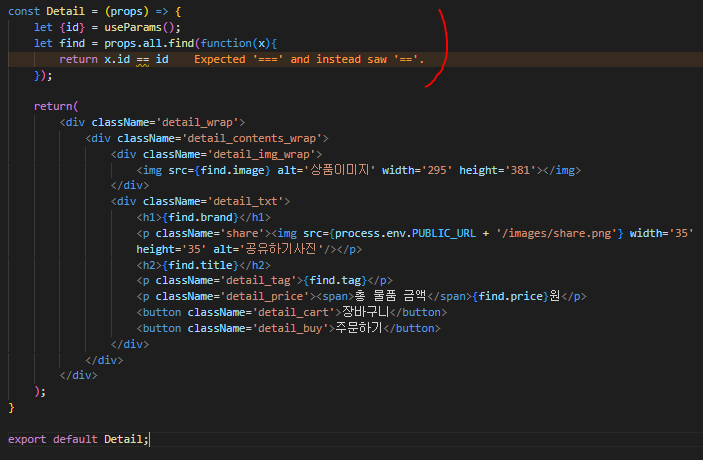Viewport: 703px width, 460px height.
Task: Click the function(x) callback declaration
Action: coord(235,43)
